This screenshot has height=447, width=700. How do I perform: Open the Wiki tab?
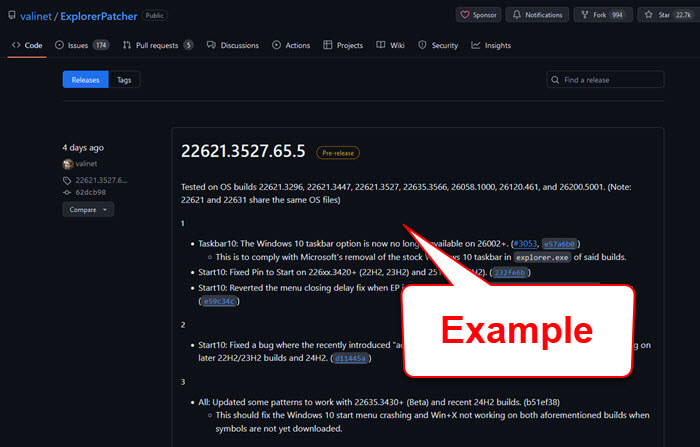tap(390, 45)
